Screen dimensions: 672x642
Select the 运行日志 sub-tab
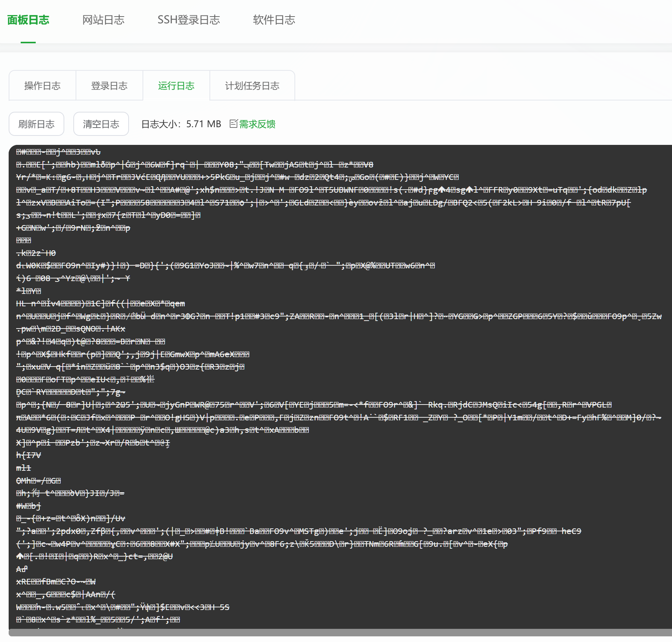click(176, 86)
